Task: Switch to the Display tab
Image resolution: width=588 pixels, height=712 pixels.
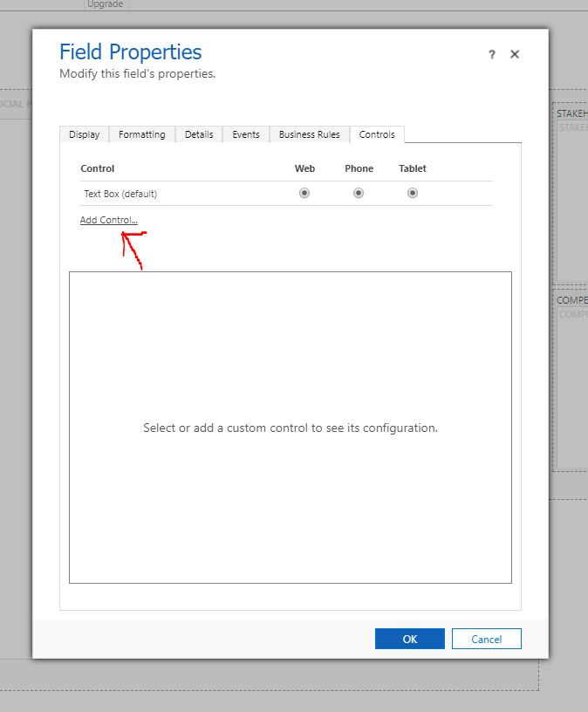Action: pyautogui.click(x=84, y=134)
